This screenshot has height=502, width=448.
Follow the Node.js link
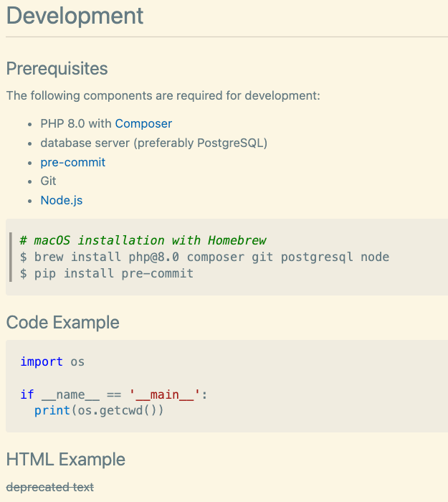(62, 200)
